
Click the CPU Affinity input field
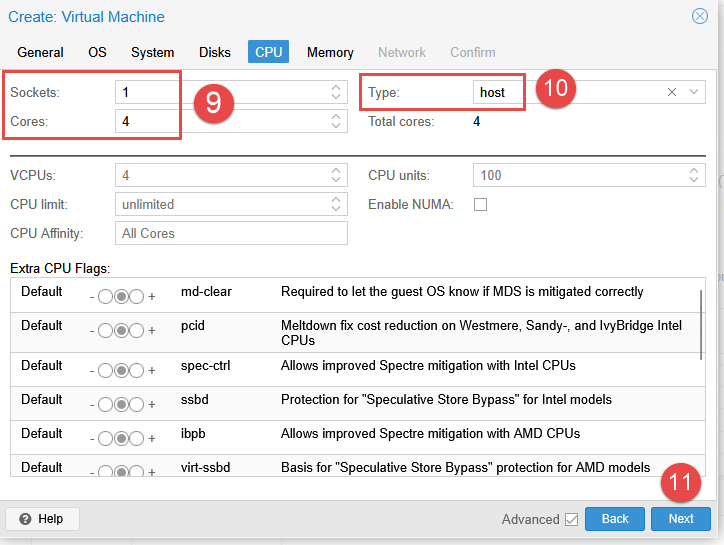point(230,233)
